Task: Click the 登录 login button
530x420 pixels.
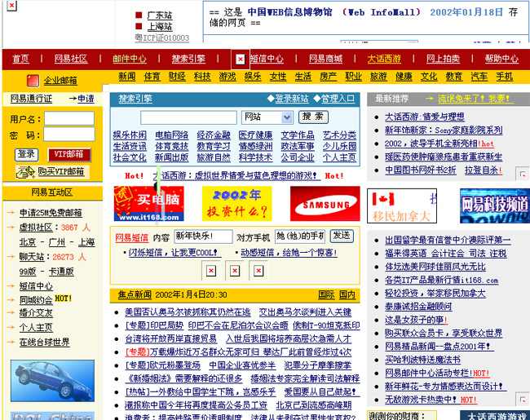Action: click(x=26, y=154)
